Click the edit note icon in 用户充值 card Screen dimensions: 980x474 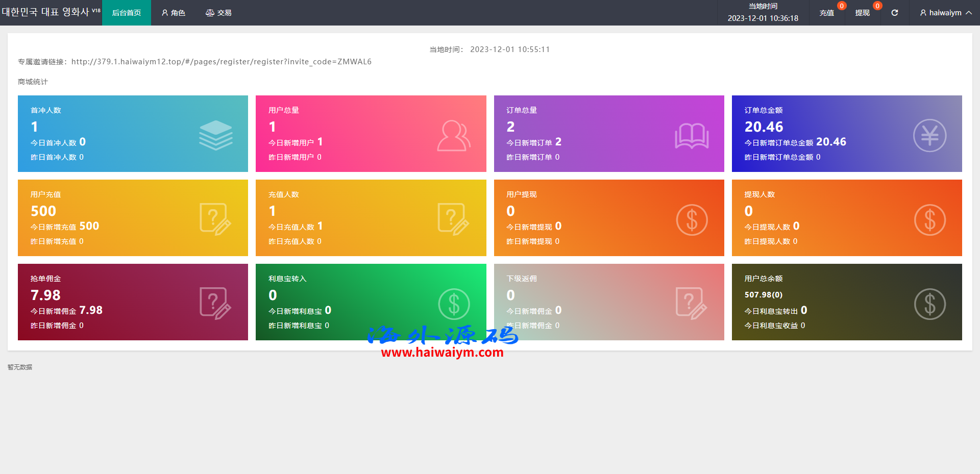215,219
